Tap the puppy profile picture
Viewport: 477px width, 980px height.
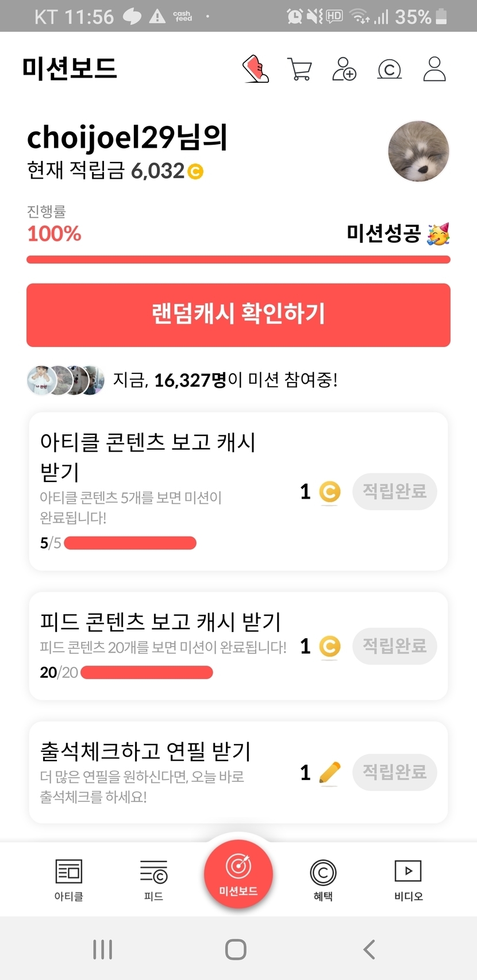point(418,152)
